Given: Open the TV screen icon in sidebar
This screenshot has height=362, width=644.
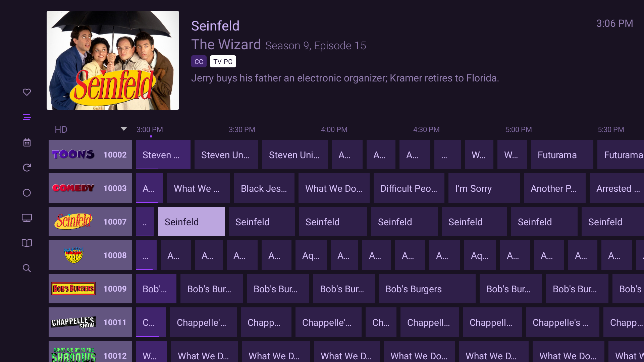Looking at the screenshot, I should click(x=27, y=218).
